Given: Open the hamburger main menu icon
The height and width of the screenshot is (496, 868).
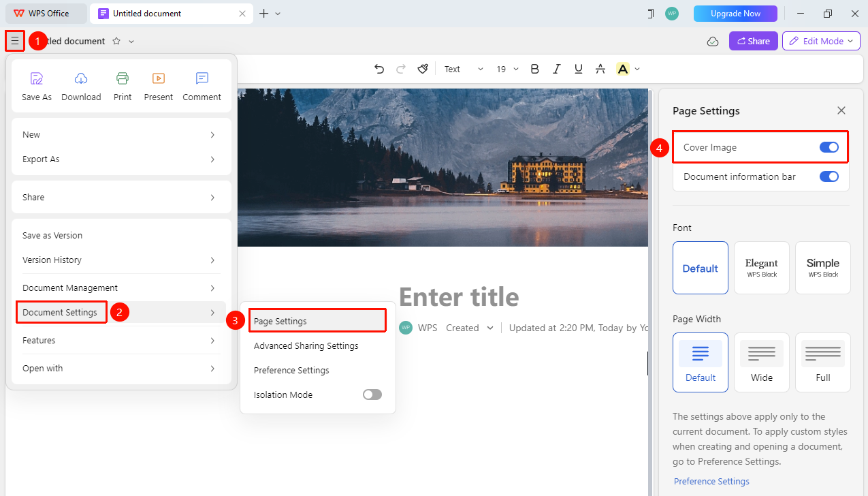Looking at the screenshot, I should 15,41.
